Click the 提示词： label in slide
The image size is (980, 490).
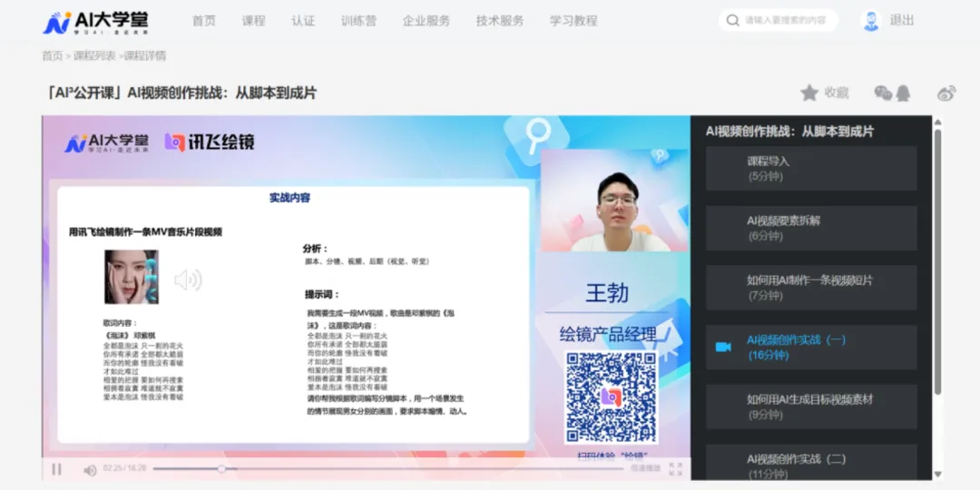tap(322, 294)
